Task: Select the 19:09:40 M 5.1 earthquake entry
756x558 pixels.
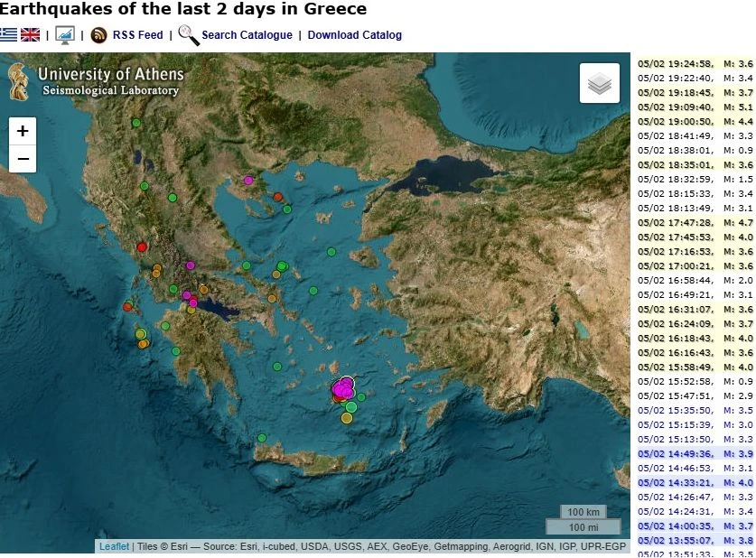Action: [695, 107]
